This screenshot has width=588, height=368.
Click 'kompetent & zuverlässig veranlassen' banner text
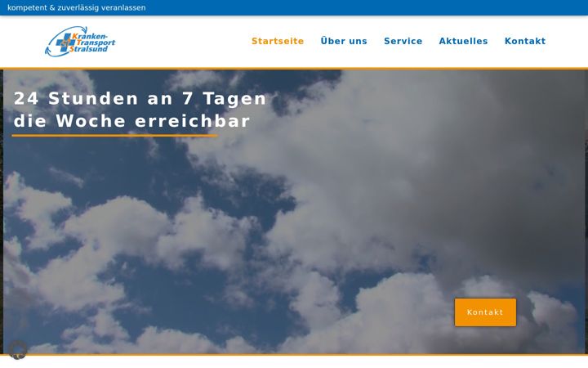pos(77,7)
